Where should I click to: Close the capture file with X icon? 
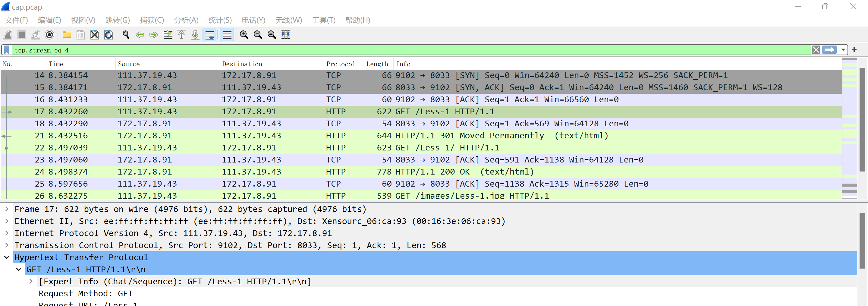pos(95,35)
